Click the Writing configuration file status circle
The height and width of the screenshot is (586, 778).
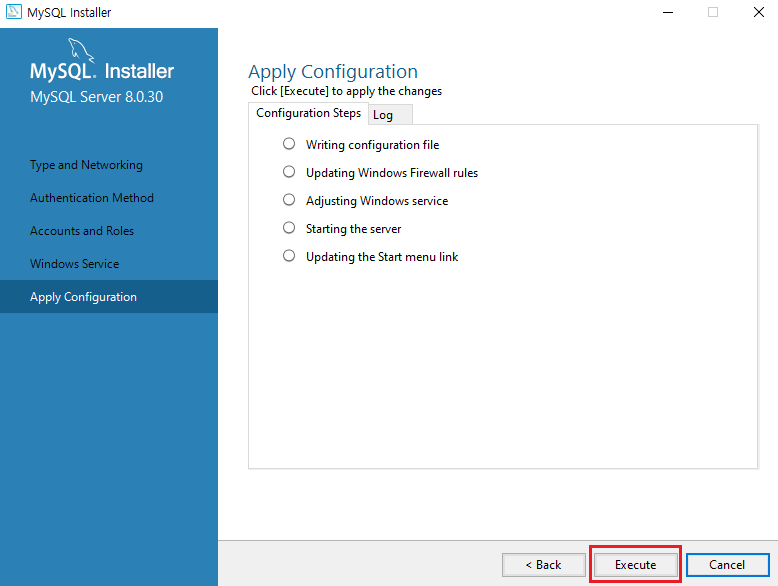tap(289, 144)
